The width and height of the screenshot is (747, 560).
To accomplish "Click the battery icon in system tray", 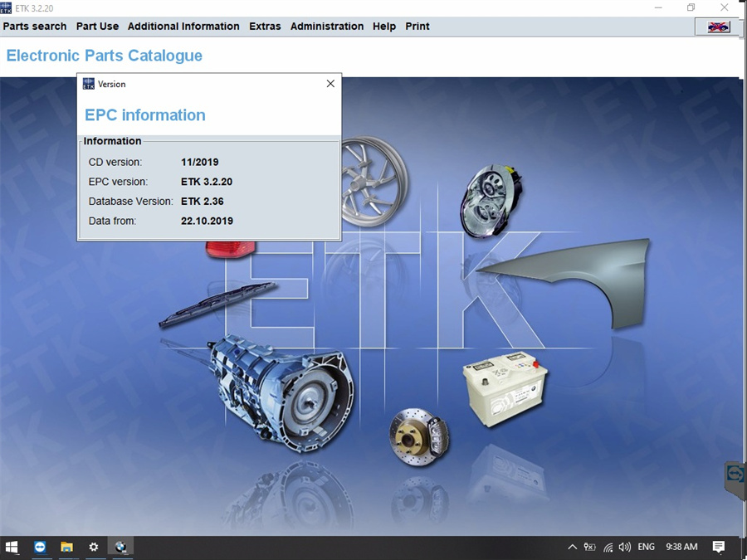I will 589,547.
